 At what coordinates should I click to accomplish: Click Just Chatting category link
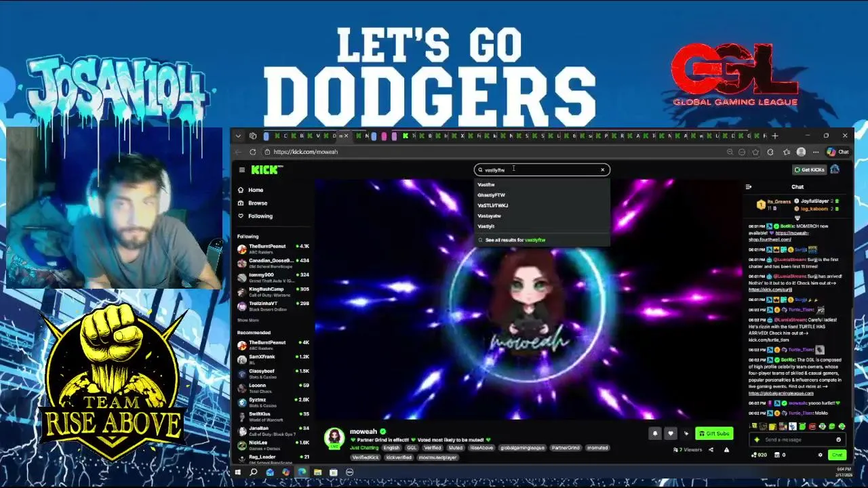click(364, 448)
